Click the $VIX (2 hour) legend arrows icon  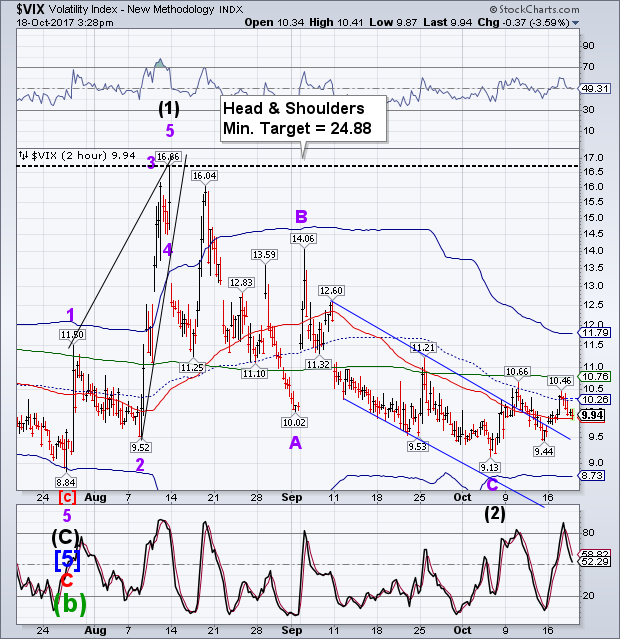coord(24,155)
